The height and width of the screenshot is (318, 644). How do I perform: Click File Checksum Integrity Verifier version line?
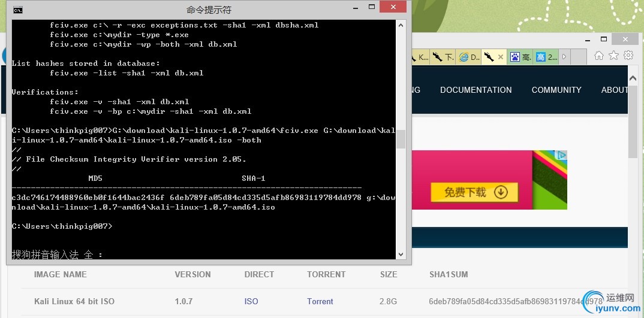coord(128,159)
